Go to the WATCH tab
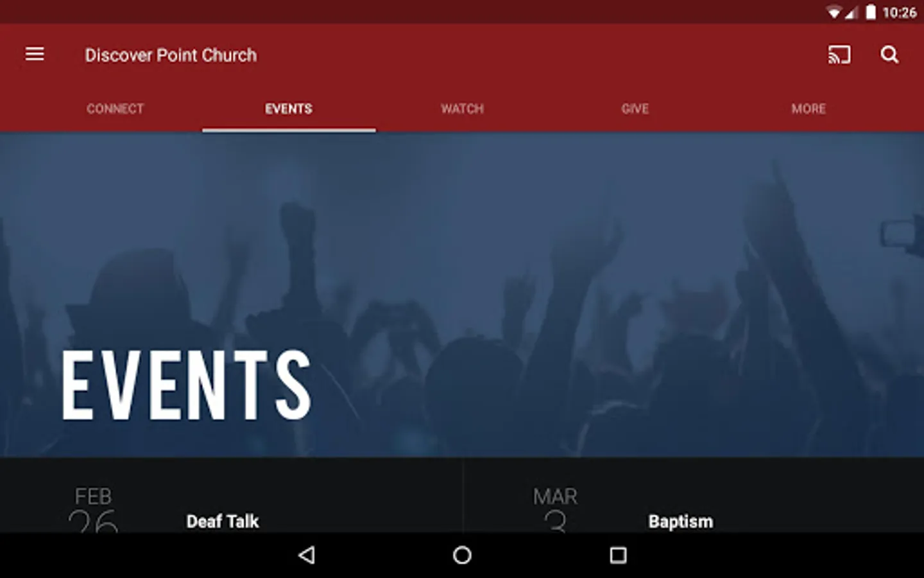Image resolution: width=924 pixels, height=578 pixels. click(x=462, y=109)
